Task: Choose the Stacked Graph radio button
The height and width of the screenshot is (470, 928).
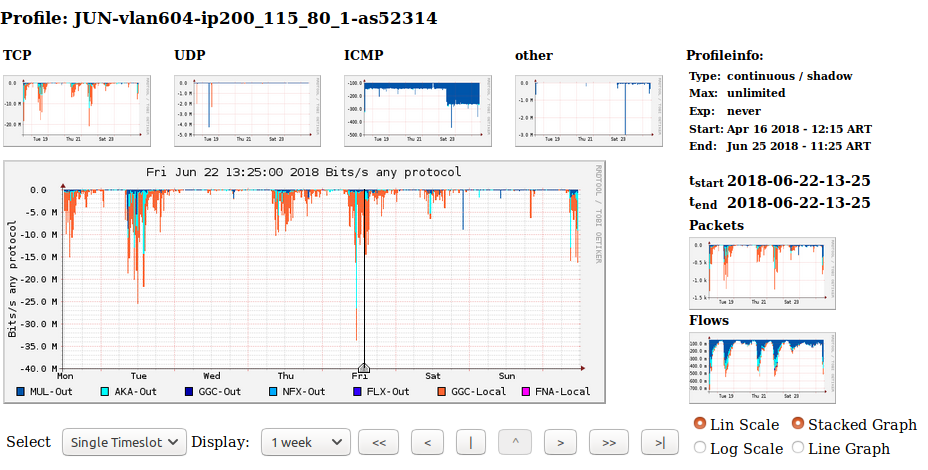Action: pos(798,424)
